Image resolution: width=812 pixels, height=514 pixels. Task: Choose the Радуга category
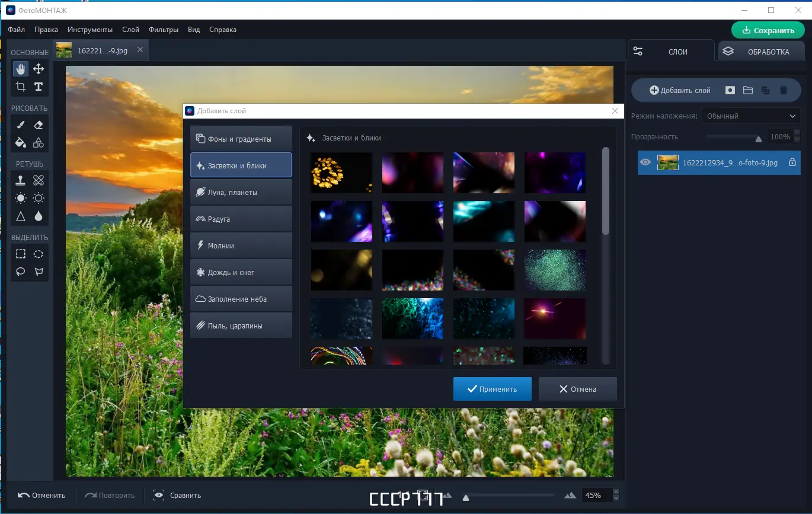pos(241,219)
